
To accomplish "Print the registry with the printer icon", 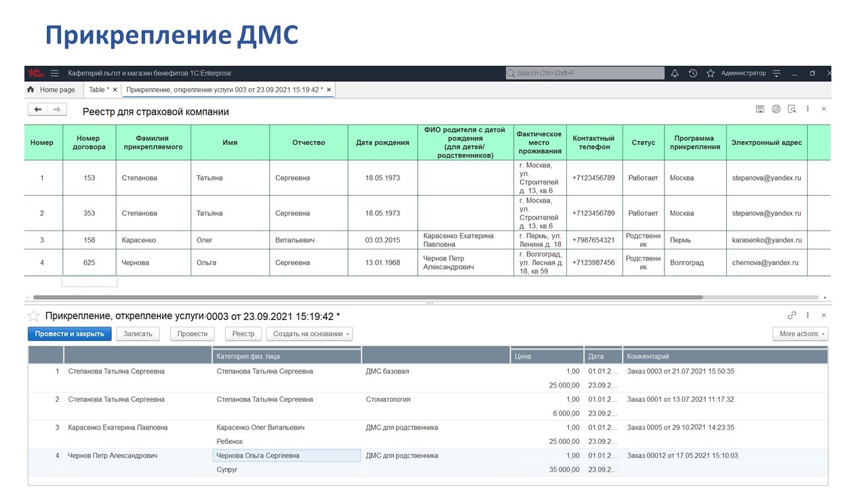I will pos(776,109).
